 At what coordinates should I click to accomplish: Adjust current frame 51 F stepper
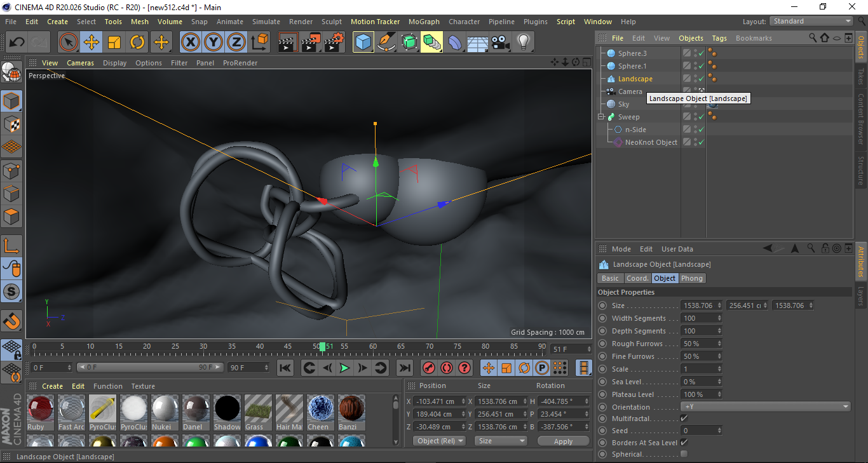[x=588, y=349]
